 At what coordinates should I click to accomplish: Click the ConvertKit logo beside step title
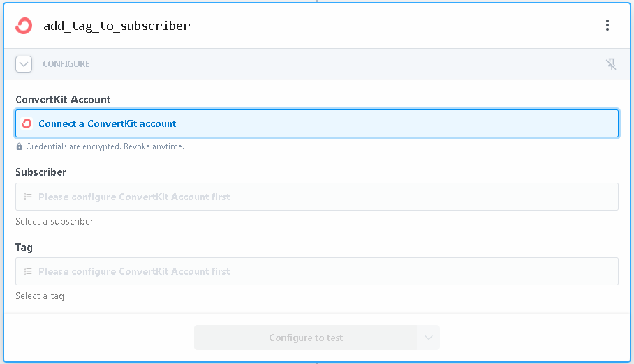(24, 25)
